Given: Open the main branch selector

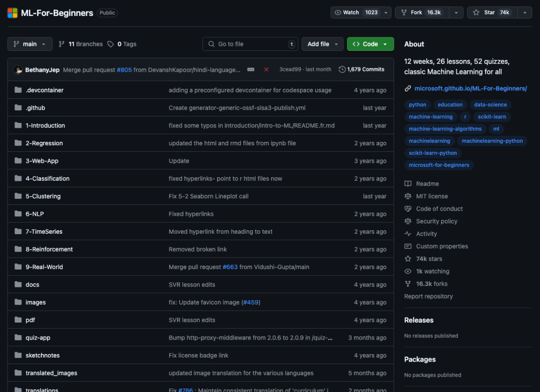Looking at the screenshot, I should click(30, 44).
